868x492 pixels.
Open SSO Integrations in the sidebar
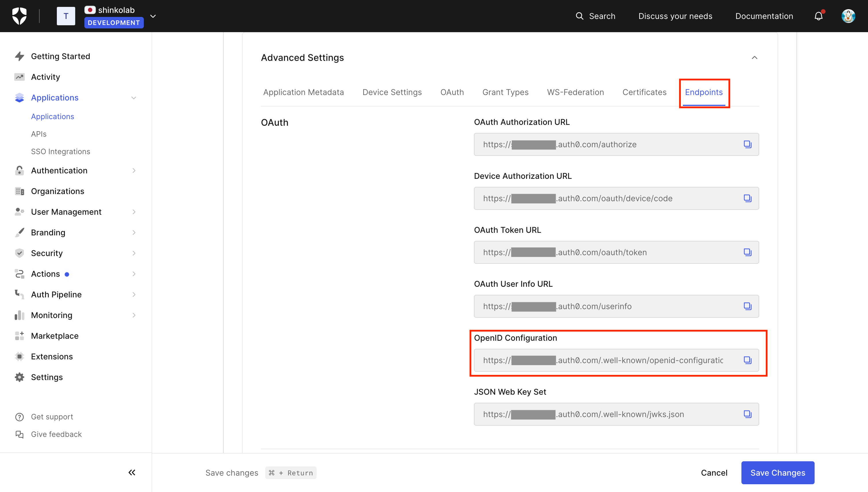click(61, 151)
